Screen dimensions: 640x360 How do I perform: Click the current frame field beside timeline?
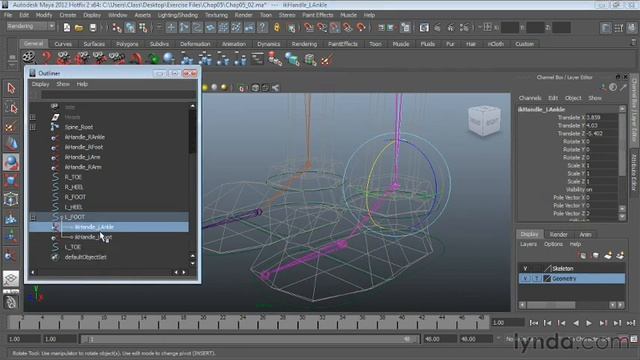[507, 322]
